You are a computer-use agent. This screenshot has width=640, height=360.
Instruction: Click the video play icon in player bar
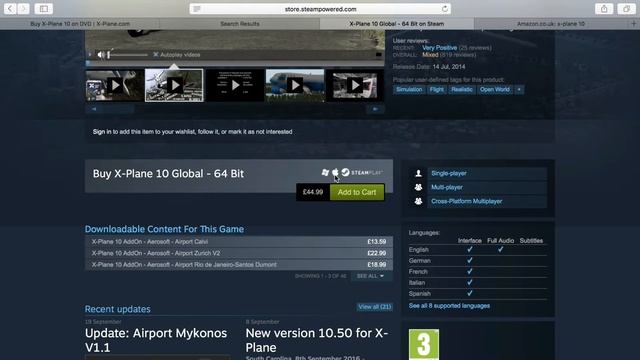point(90,55)
